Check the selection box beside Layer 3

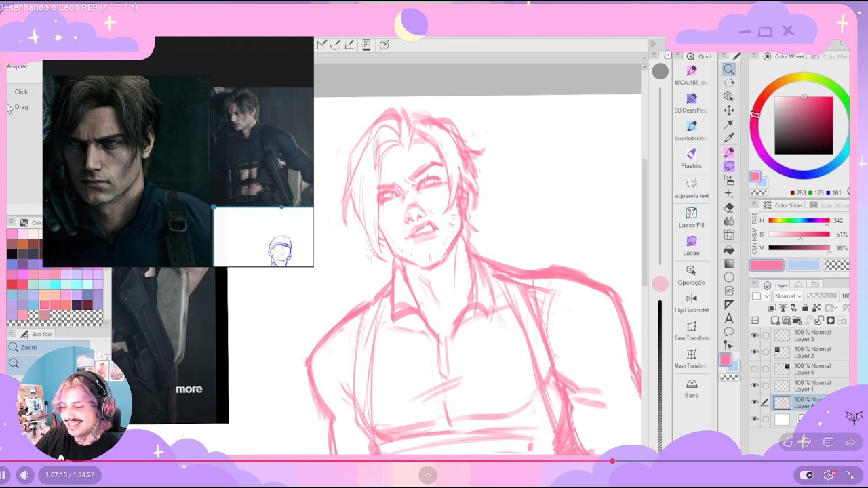[x=766, y=335]
